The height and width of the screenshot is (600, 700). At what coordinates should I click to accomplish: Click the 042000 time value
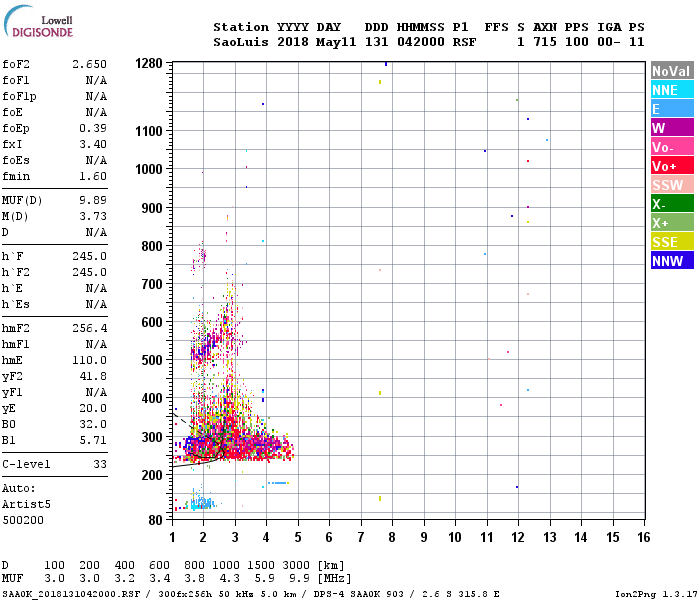point(421,42)
